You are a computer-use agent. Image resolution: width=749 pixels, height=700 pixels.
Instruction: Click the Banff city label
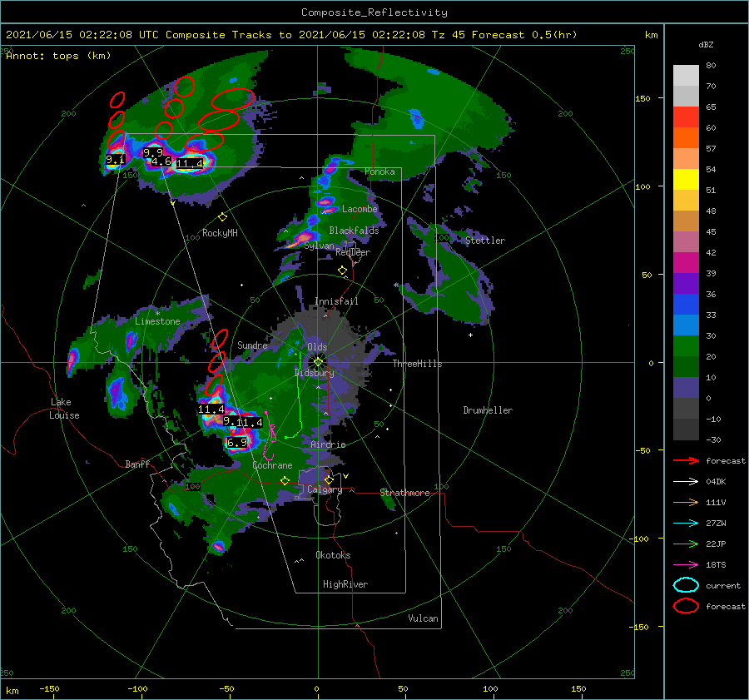pyautogui.click(x=137, y=464)
